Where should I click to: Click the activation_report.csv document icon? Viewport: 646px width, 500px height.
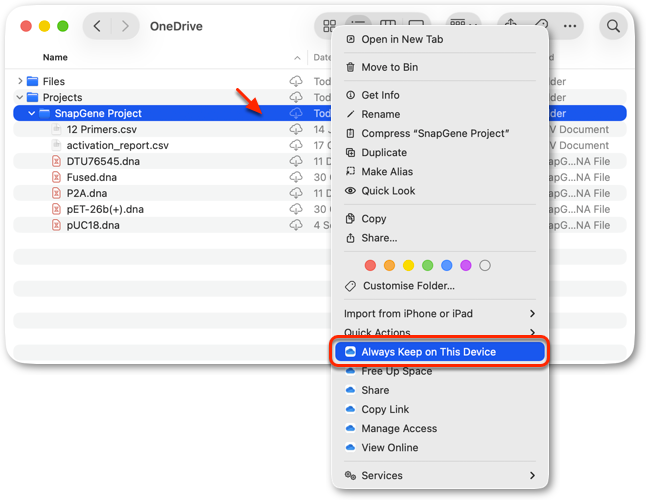tap(56, 145)
